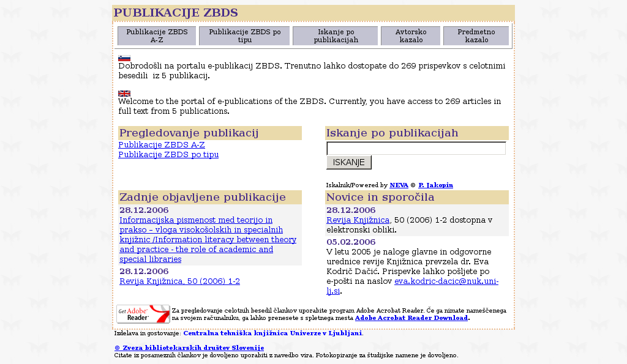Click the Get Adobe Reader badge
This screenshot has height=364, width=627.
pos(143,314)
